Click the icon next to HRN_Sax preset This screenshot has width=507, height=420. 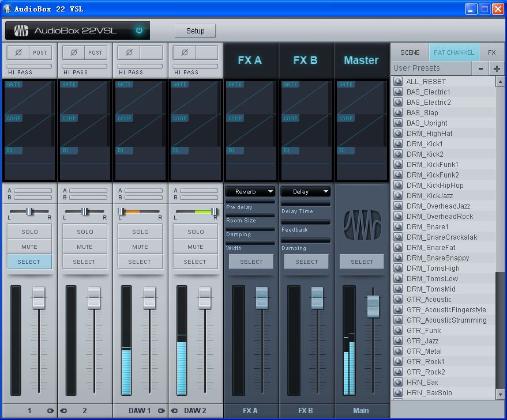398,382
